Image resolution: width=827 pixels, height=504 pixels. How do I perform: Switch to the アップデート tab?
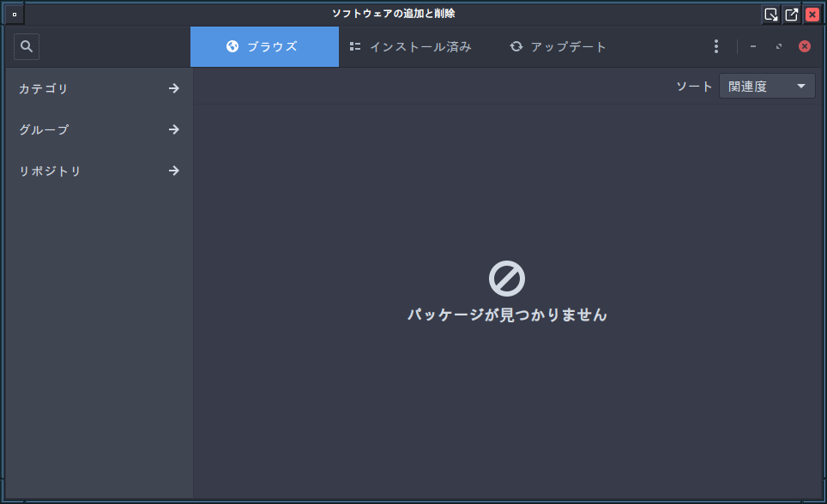pyautogui.click(x=558, y=46)
